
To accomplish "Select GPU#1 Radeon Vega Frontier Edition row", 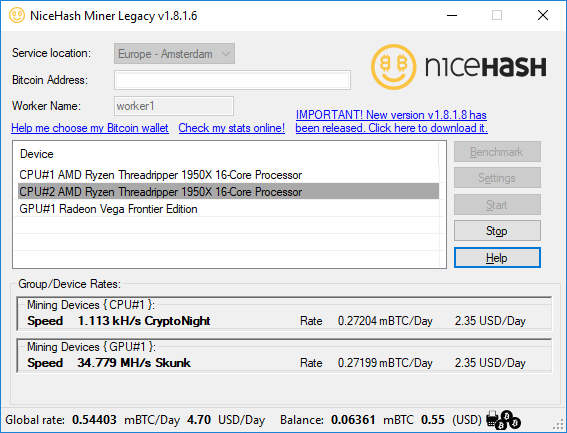I will tap(228, 209).
